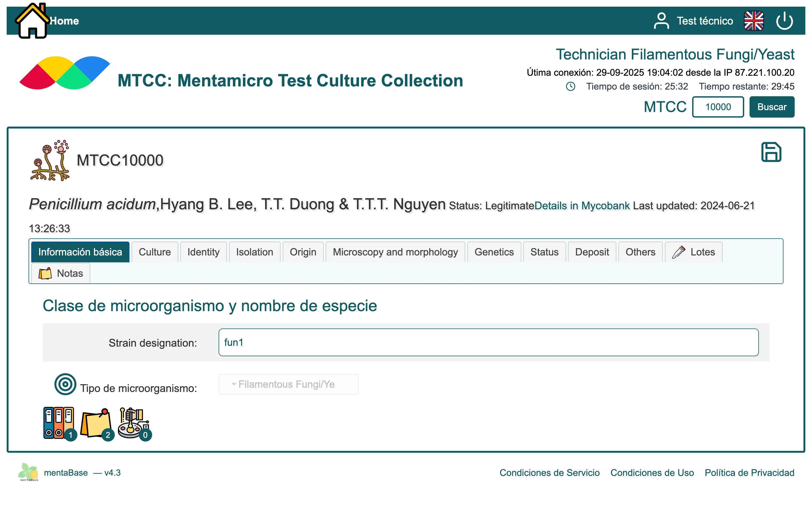Expand the Tipo de microorganismo dropdown

coord(288,384)
